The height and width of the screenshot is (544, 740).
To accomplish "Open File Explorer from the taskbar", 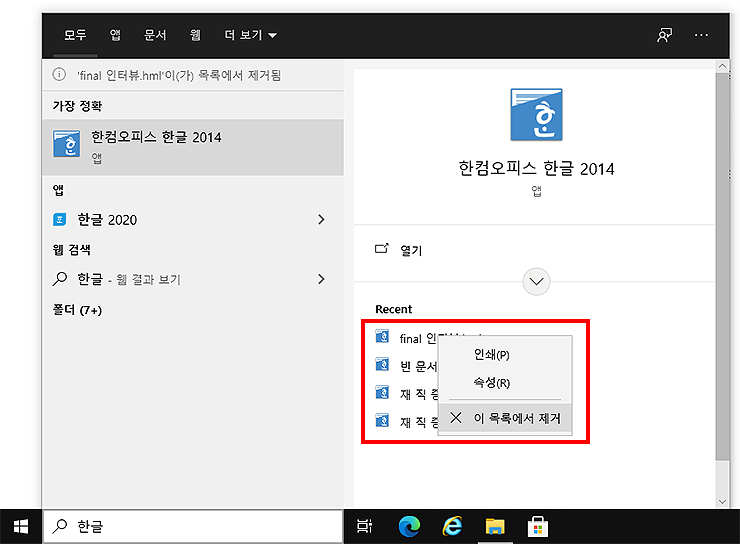I will pos(495,527).
